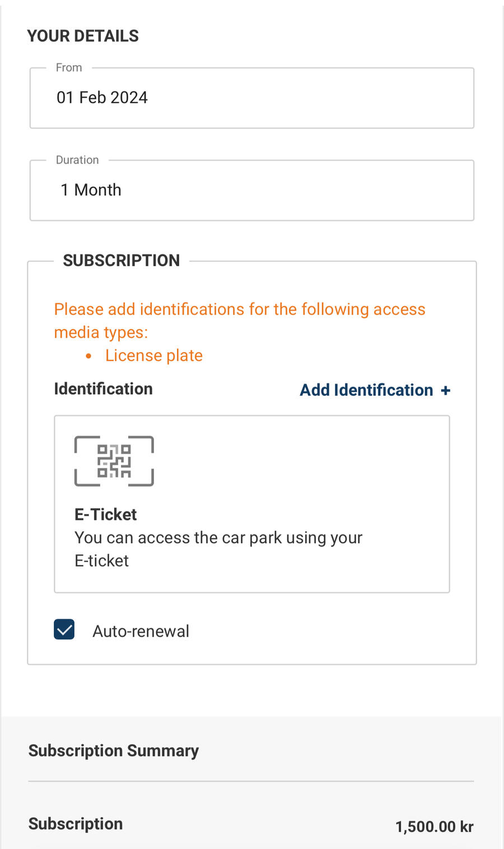The image size is (504, 849).
Task: Click the Subscription row label in summary
Action: (76, 824)
